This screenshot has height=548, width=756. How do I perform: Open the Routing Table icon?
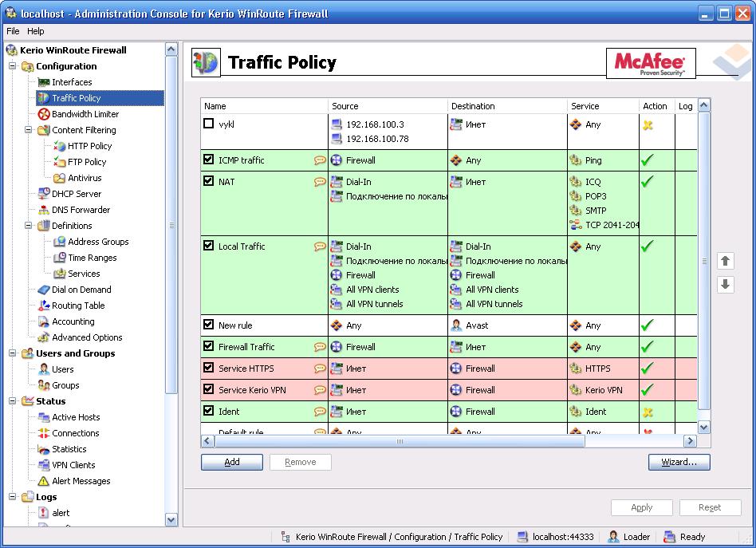(43, 306)
